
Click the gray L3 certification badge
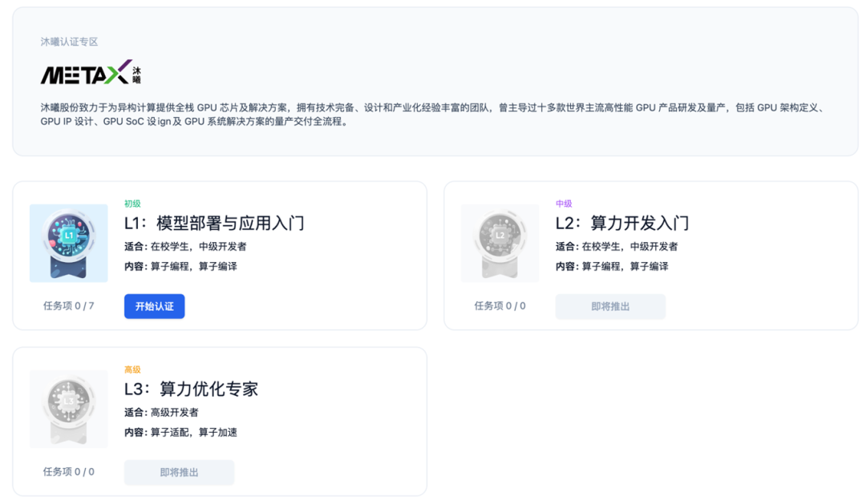pyautogui.click(x=69, y=409)
